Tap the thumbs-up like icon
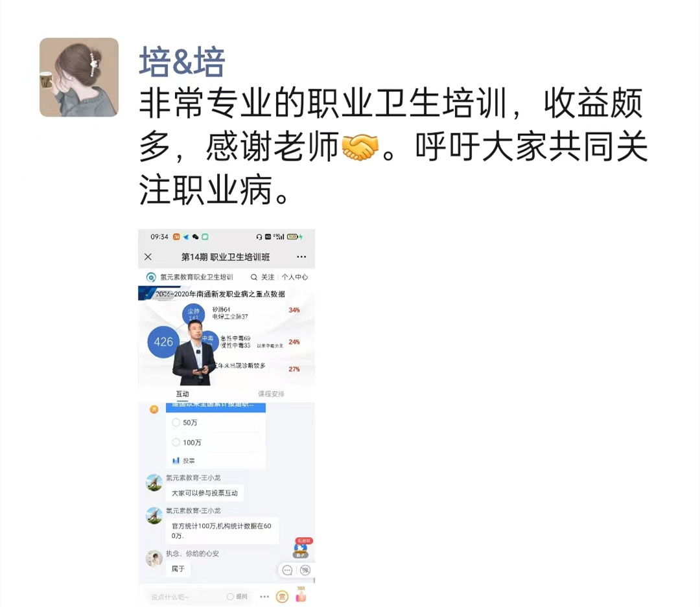 click(x=301, y=596)
